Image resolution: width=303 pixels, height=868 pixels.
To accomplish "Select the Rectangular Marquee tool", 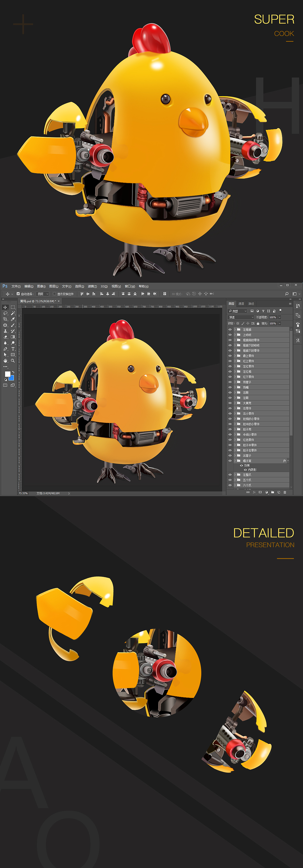I will point(13,307).
